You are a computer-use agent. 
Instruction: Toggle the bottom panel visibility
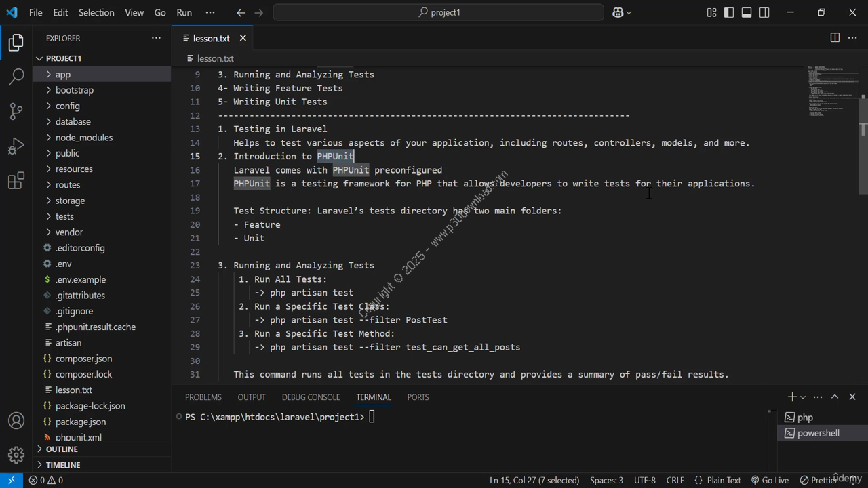pyautogui.click(x=747, y=12)
